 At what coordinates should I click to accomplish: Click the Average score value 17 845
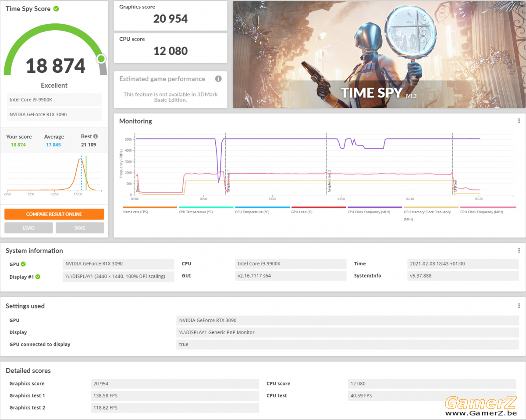point(53,145)
